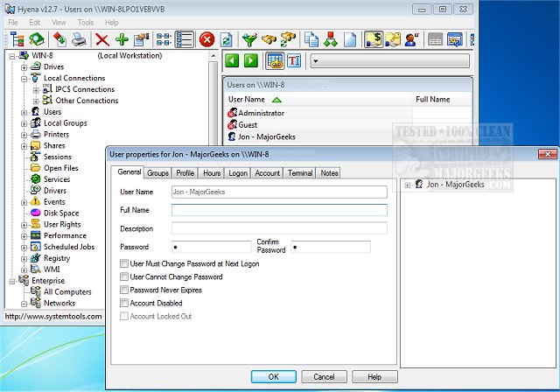Click the TI text view icon

(x=294, y=60)
